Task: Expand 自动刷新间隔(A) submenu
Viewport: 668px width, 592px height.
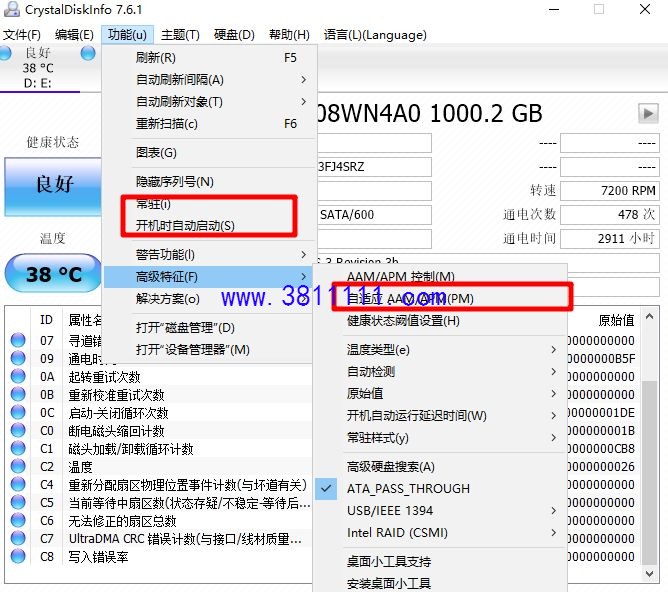Action: (210, 80)
